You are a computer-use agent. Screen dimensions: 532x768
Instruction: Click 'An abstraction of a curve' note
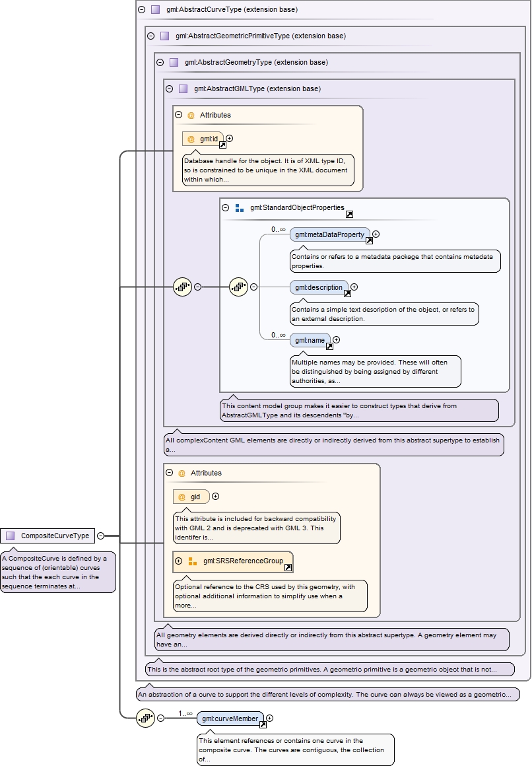pyautogui.click(x=328, y=694)
